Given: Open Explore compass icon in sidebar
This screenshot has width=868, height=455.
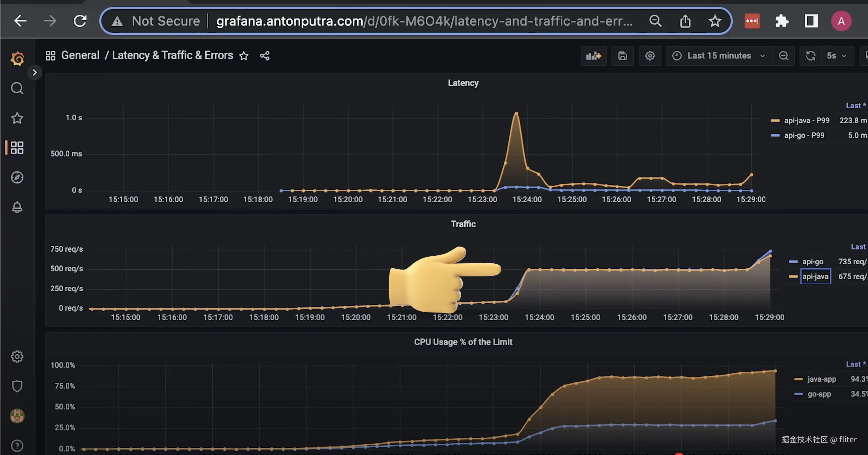Looking at the screenshot, I should coord(17,177).
